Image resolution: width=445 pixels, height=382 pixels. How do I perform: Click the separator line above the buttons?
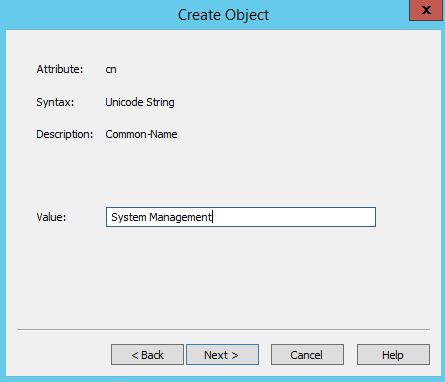223,329
